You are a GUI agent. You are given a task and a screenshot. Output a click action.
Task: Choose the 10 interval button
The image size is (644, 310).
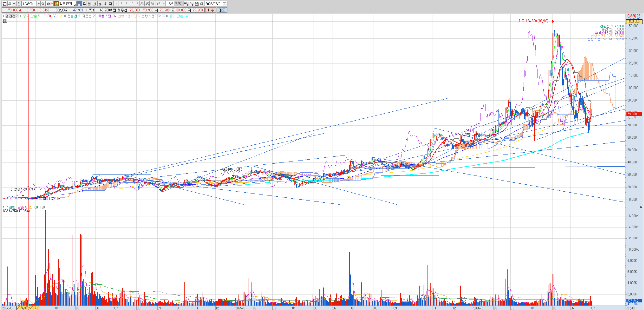click(132, 4)
